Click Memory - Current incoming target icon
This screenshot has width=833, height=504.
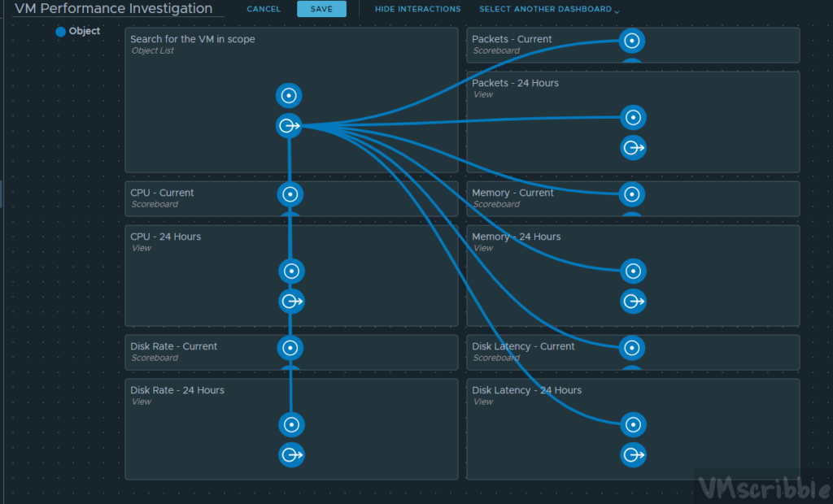click(633, 194)
